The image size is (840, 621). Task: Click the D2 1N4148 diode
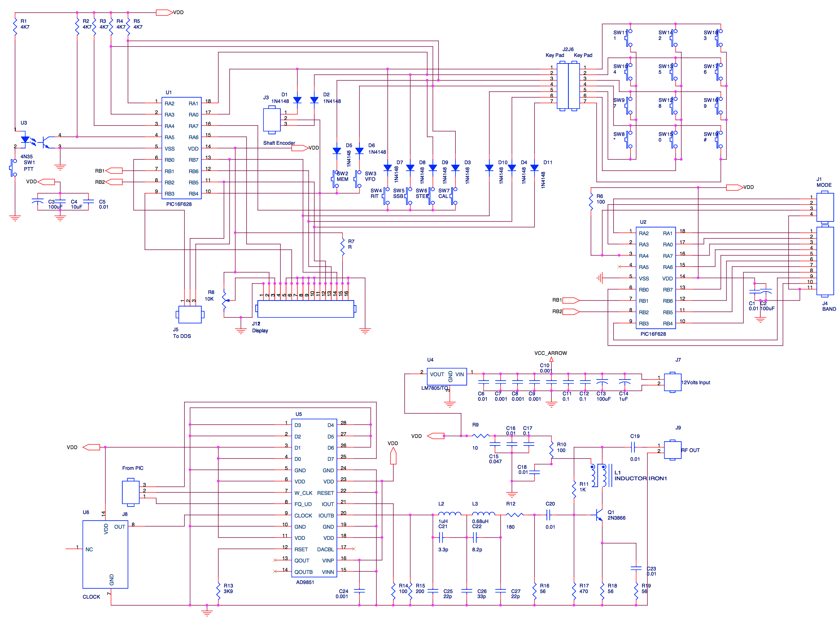coord(314,100)
